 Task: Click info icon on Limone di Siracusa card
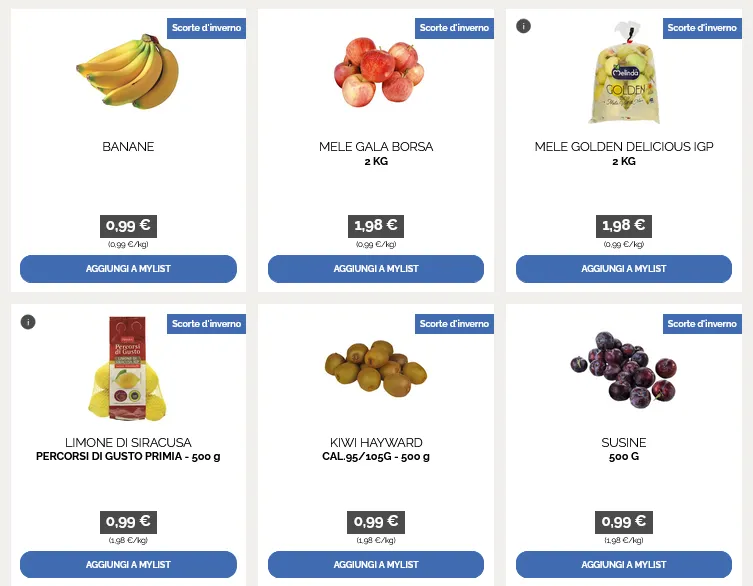(x=28, y=322)
